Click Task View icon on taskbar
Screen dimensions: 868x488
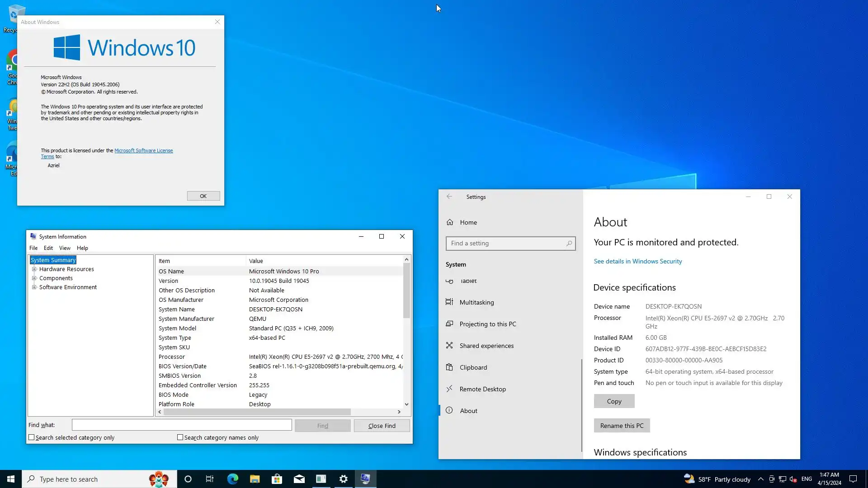click(x=210, y=479)
